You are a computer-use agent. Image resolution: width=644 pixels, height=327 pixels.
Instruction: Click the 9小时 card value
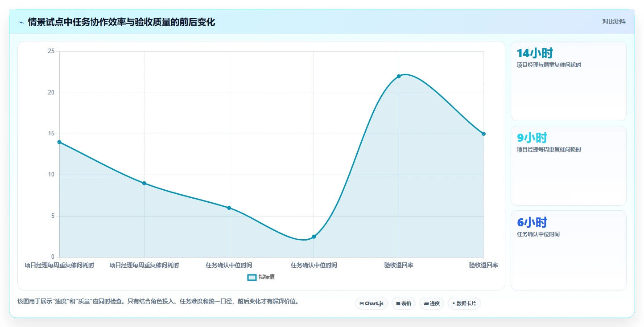532,138
